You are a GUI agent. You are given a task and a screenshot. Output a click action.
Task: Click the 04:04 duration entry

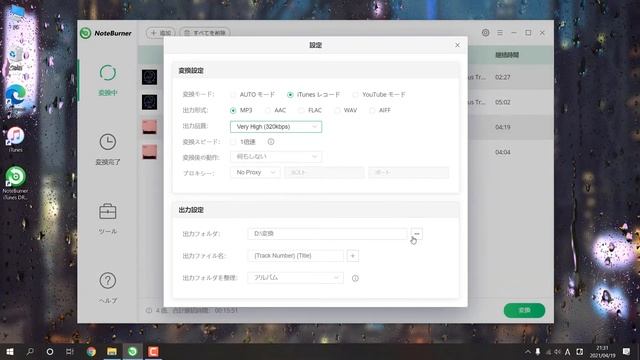point(502,152)
